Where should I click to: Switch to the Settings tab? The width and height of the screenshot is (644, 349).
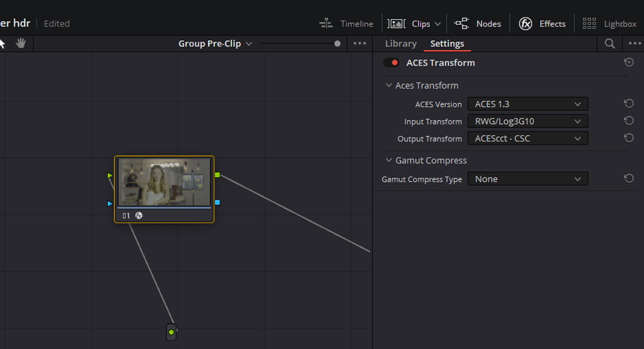point(447,44)
